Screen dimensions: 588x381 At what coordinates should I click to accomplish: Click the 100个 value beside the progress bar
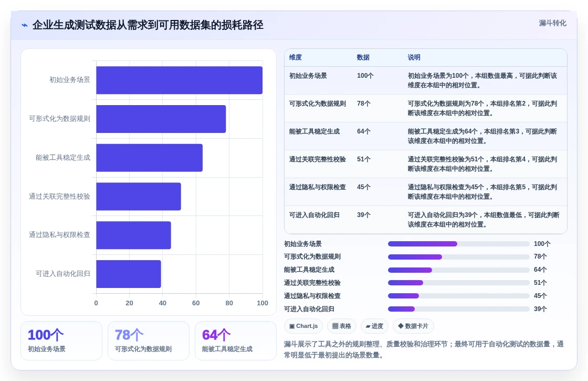pyautogui.click(x=542, y=244)
